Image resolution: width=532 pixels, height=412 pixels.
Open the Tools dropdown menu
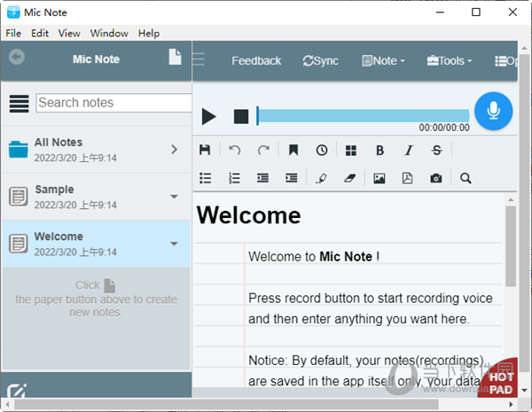[x=450, y=61]
